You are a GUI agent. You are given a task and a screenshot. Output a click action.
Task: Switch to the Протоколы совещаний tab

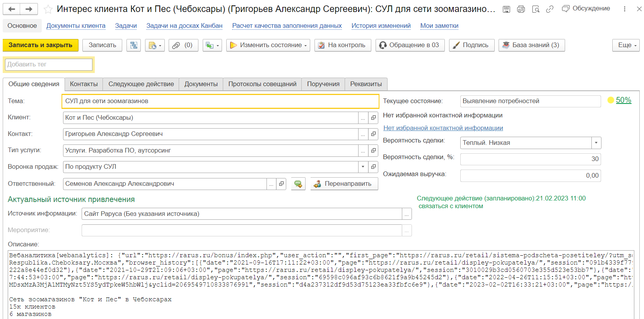(x=263, y=84)
